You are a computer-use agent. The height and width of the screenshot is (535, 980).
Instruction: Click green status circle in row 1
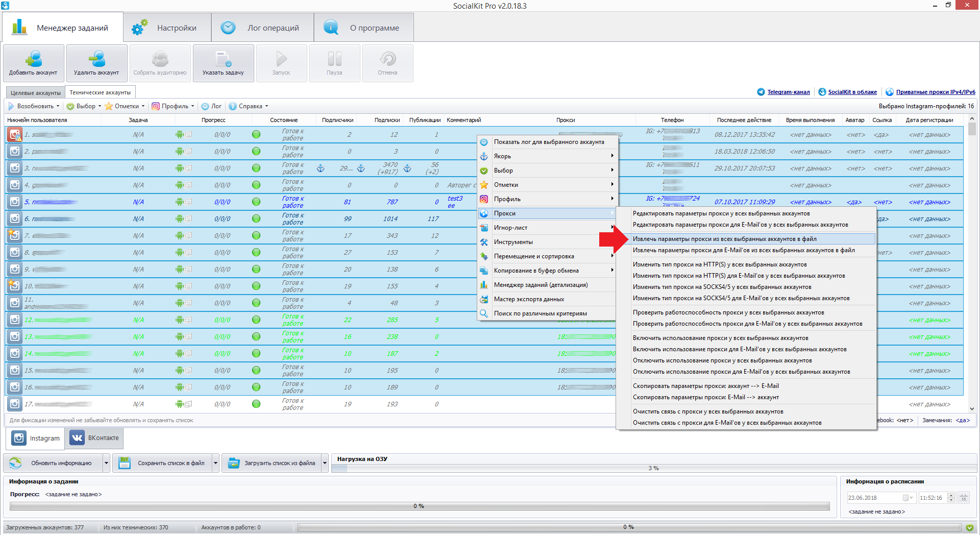(256, 134)
